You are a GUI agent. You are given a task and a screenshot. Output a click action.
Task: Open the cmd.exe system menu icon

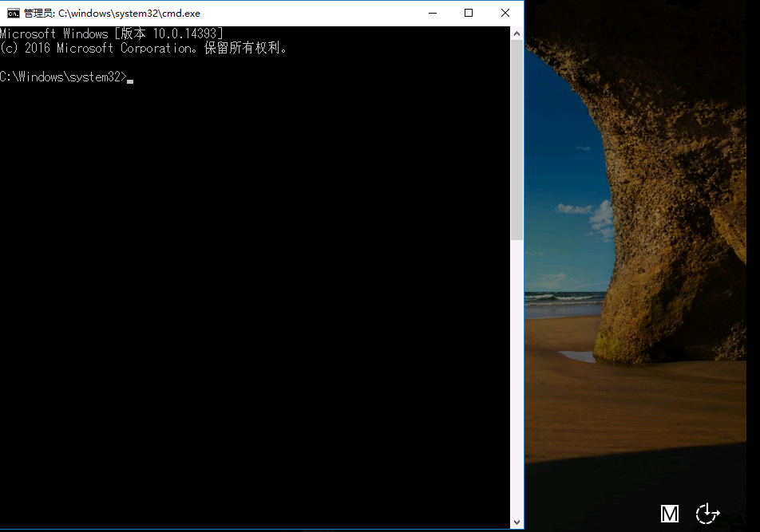pos(13,13)
